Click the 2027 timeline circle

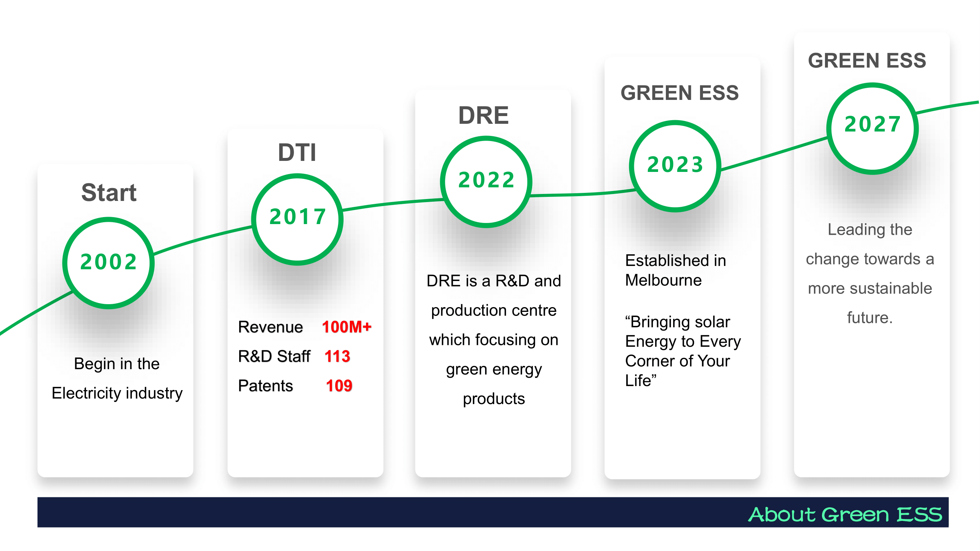click(x=872, y=129)
